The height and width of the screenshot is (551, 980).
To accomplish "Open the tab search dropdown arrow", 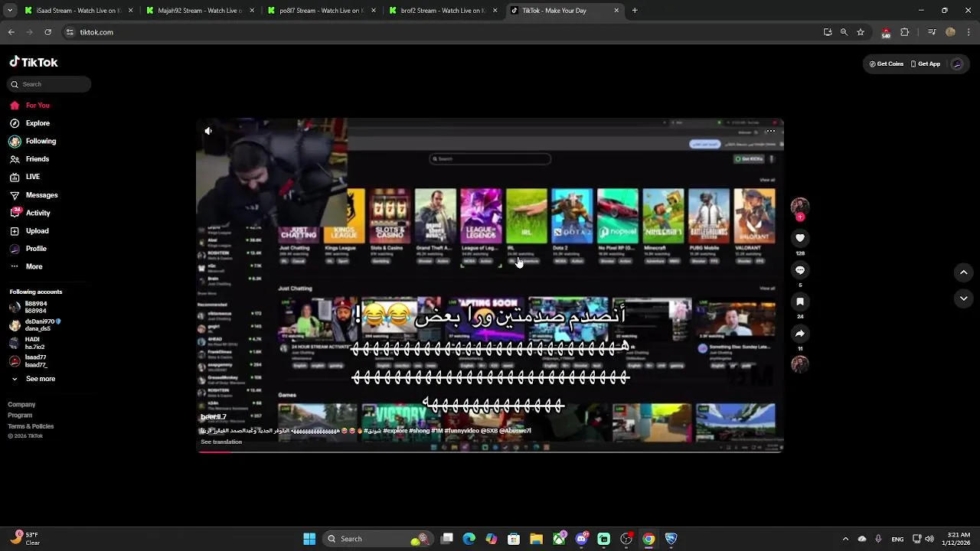I will [10, 11].
